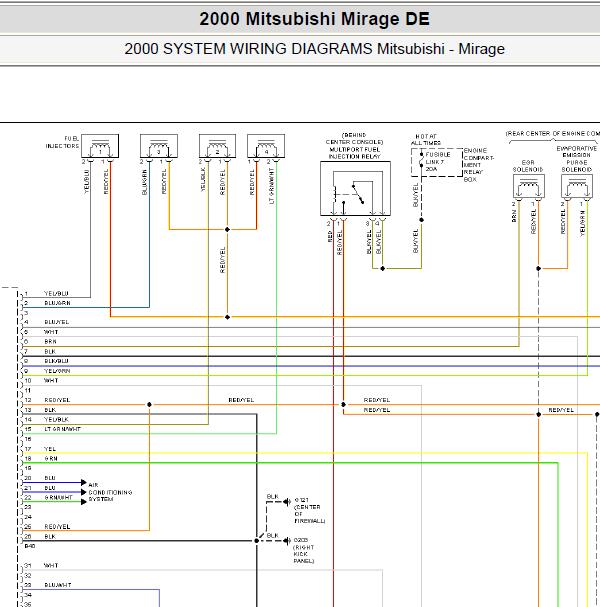The height and width of the screenshot is (607, 600).
Task: Click the arrowhead on pin 20 BLU wire
Action: pyautogui.click(x=84, y=482)
